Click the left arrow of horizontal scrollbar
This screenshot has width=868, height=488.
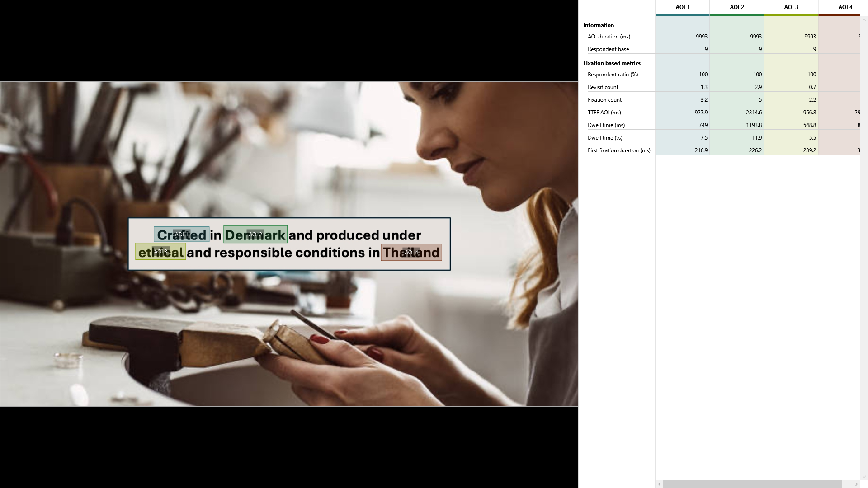click(x=660, y=484)
